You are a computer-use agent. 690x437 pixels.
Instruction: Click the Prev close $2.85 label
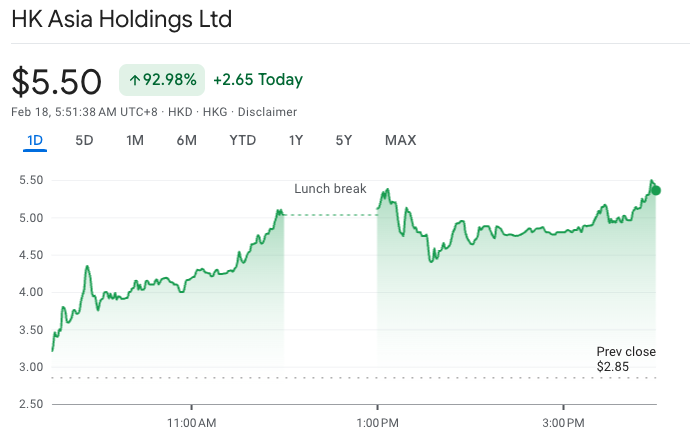pos(626,359)
